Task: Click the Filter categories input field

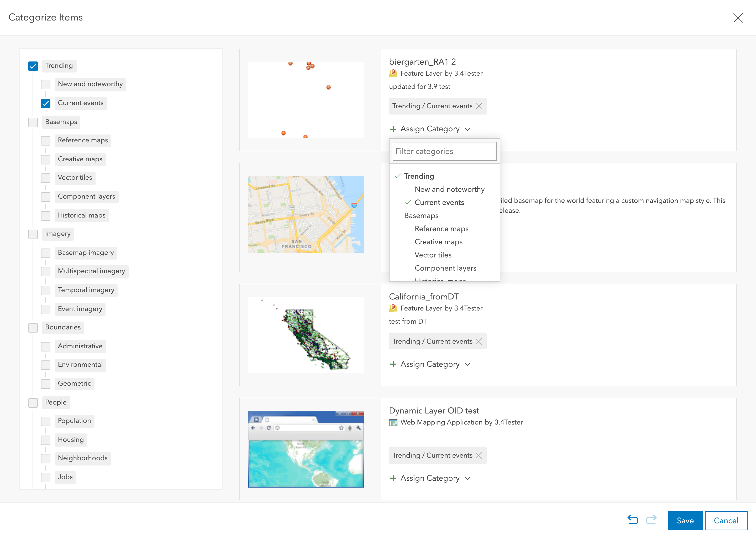Action: tap(444, 151)
